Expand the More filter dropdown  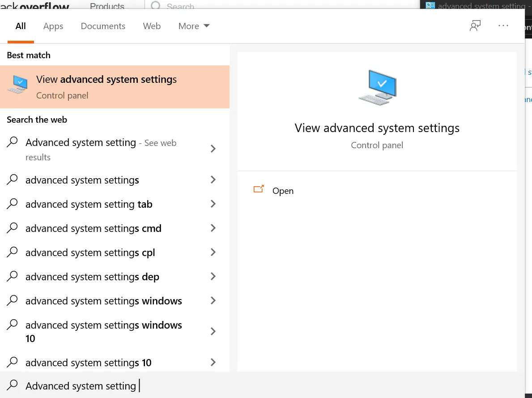[194, 26]
